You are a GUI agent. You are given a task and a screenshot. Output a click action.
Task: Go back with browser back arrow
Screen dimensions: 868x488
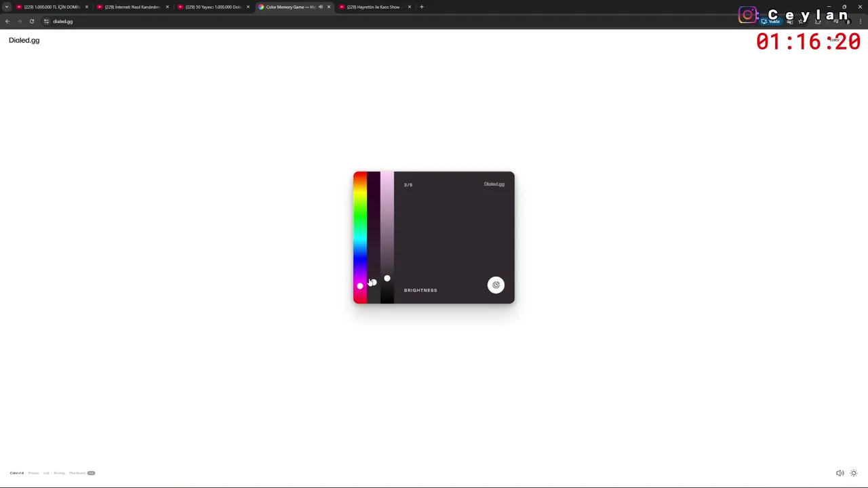click(7, 21)
